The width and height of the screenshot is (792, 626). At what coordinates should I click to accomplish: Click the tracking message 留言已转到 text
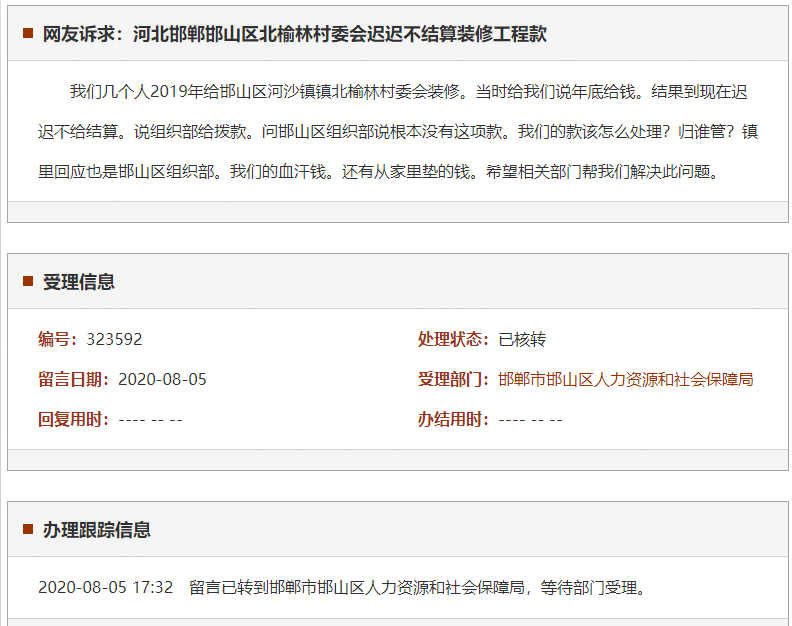(417, 587)
